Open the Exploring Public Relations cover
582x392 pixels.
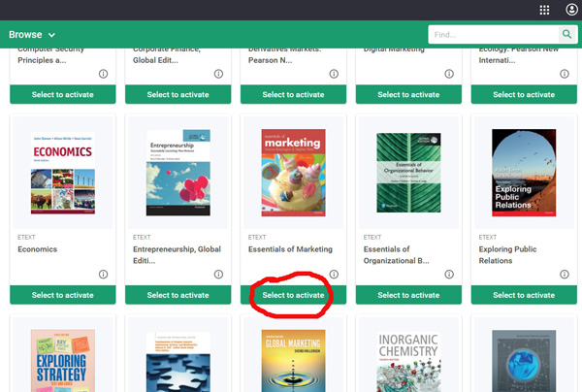[x=524, y=173]
